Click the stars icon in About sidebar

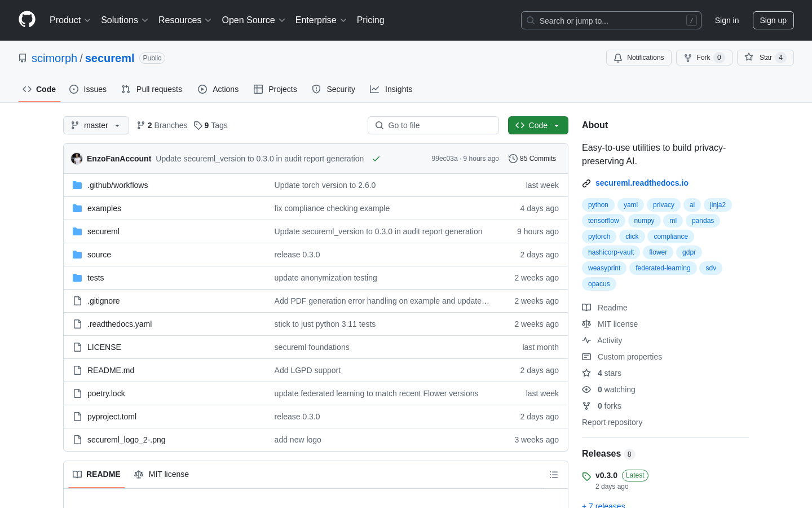(x=586, y=373)
